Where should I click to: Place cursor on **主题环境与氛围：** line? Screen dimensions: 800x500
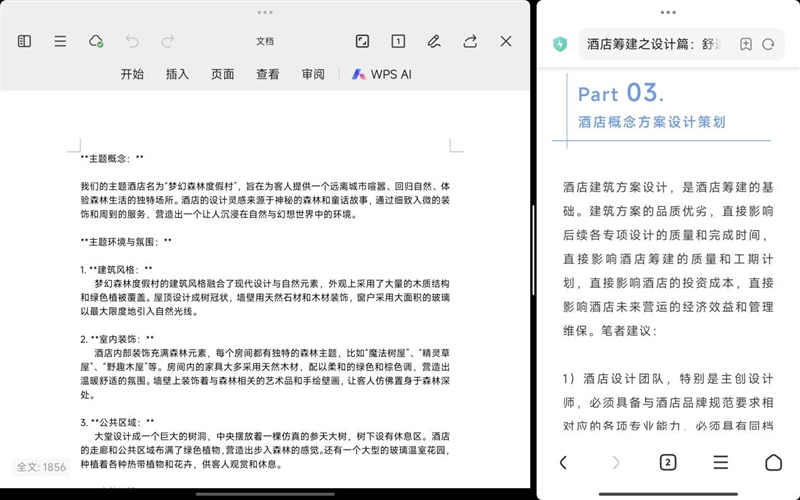[126, 242]
